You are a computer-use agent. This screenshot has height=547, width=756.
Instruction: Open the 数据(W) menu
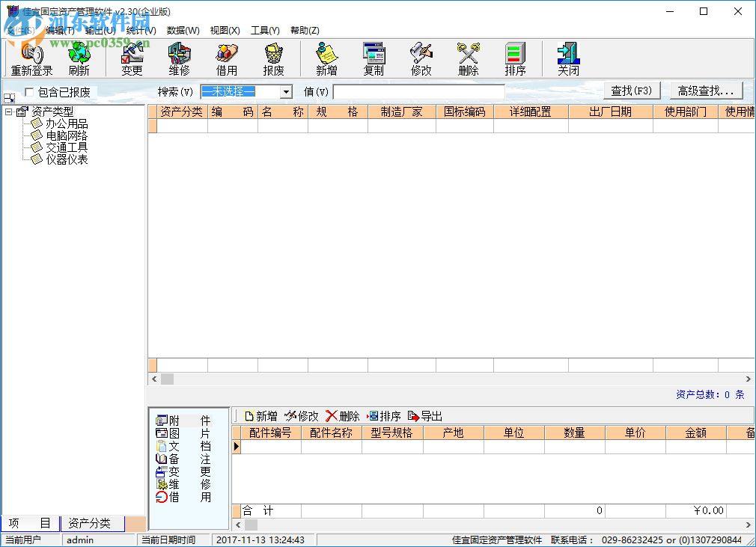183,31
